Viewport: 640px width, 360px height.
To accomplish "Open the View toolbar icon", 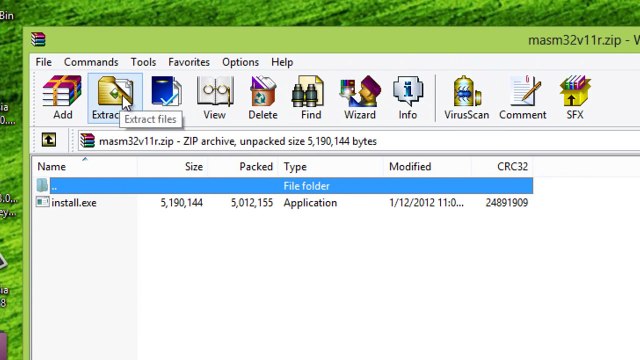I will 215,91.
